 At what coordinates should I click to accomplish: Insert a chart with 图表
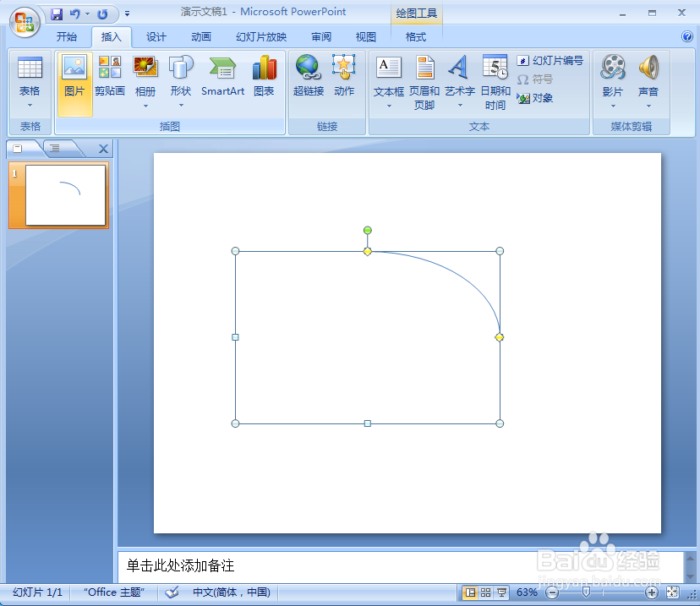tap(264, 76)
